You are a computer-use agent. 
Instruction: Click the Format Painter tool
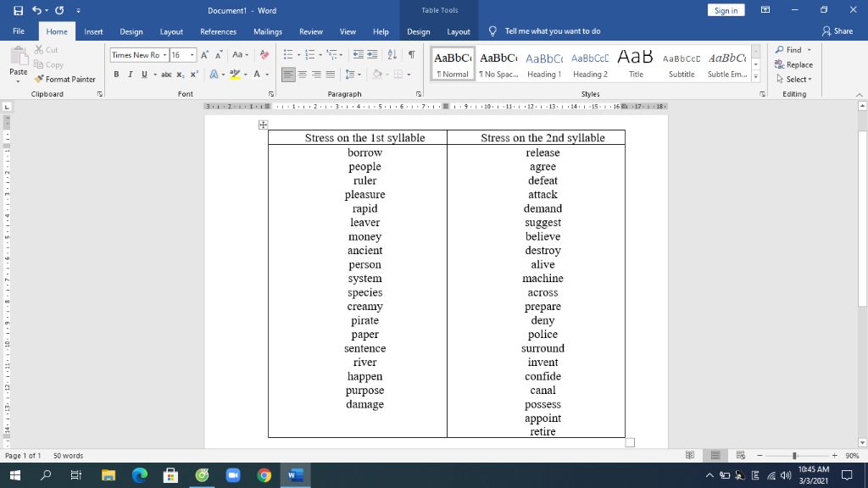pos(64,79)
